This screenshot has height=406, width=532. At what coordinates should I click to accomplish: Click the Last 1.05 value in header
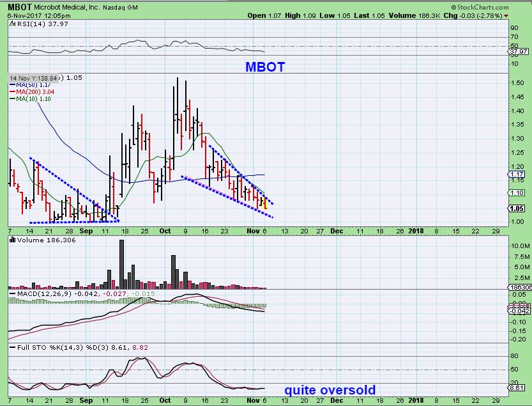[370, 15]
